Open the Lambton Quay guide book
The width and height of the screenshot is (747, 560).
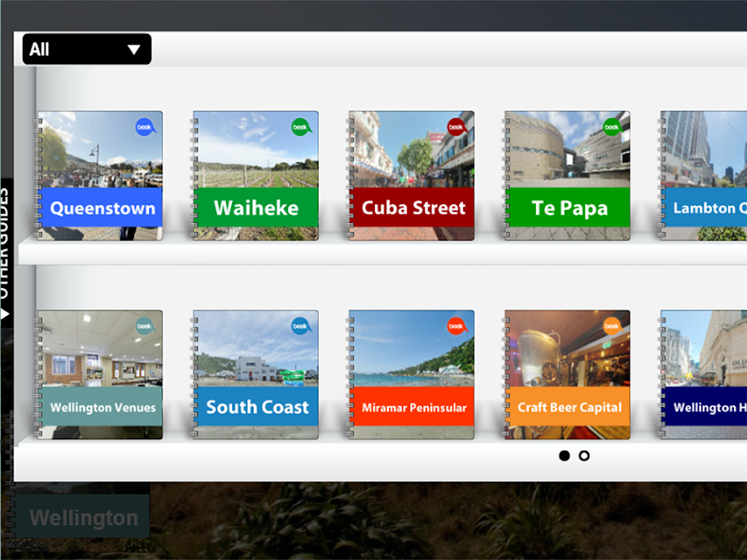[703, 176]
